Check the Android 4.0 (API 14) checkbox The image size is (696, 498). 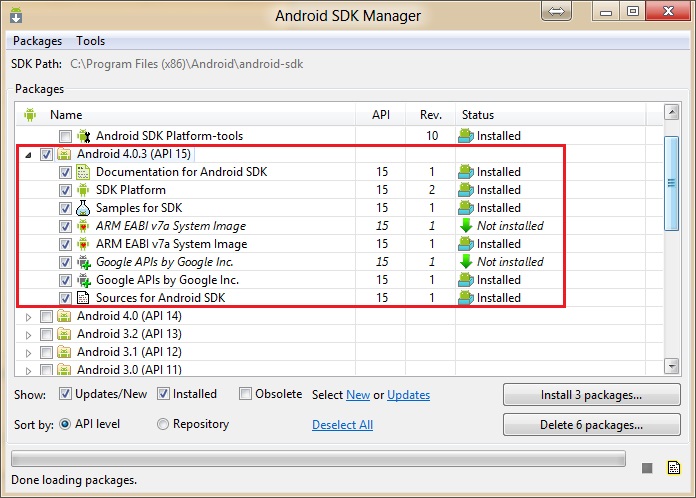click(x=46, y=316)
